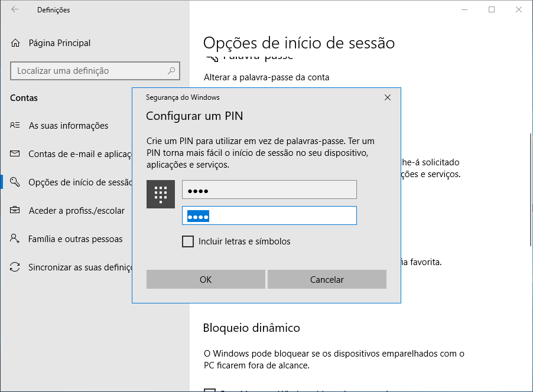Open Opções de início de sessão page

tap(79, 182)
